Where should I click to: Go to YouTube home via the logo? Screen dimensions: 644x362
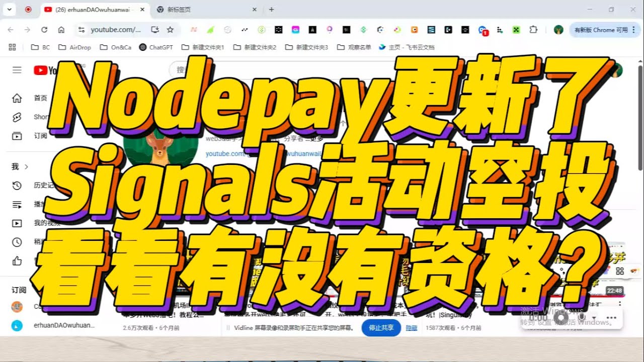click(46, 70)
